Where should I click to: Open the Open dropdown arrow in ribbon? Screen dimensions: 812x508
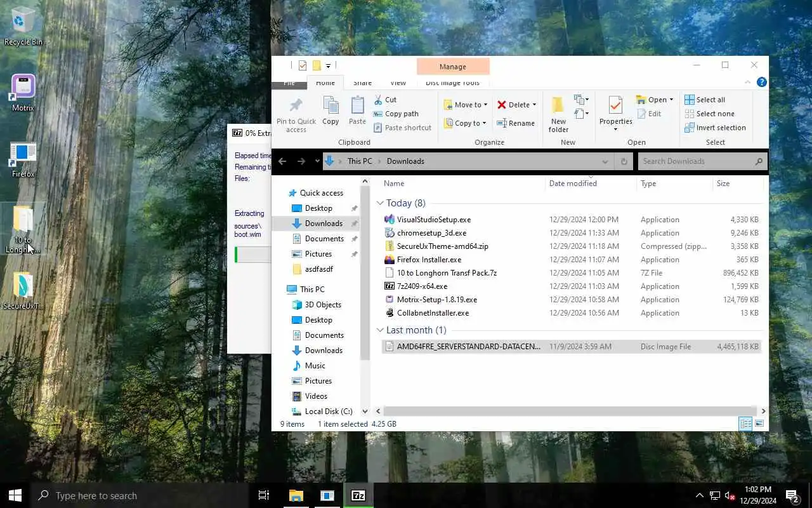point(671,100)
